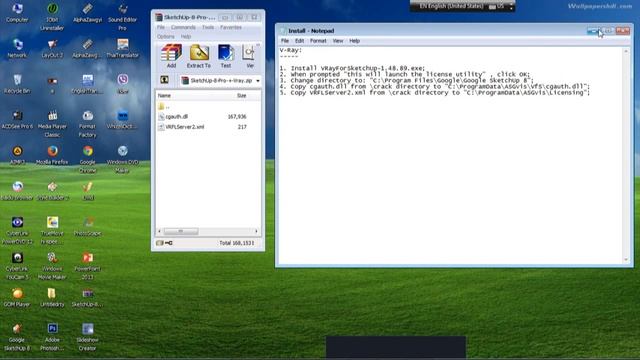Open Viber desktop icon
The height and width of the screenshot is (360, 640).
click(x=123, y=84)
